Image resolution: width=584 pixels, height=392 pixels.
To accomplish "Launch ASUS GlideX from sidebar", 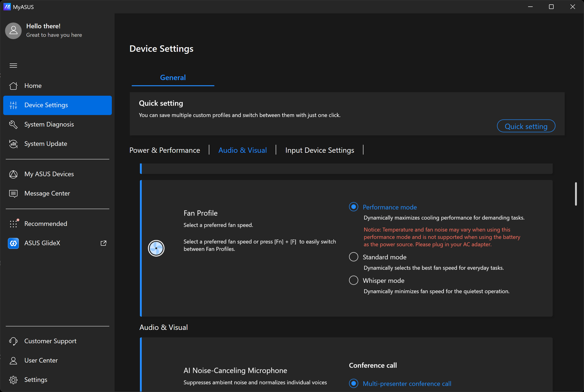I will pos(58,243).
